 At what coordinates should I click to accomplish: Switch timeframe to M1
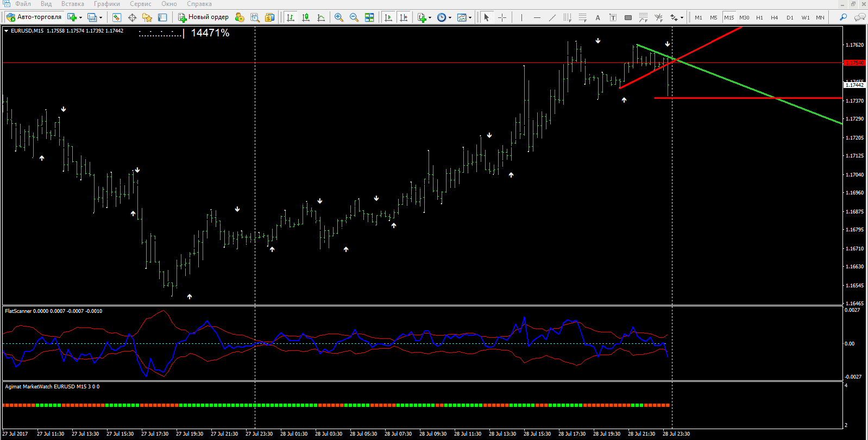point(699,17)
